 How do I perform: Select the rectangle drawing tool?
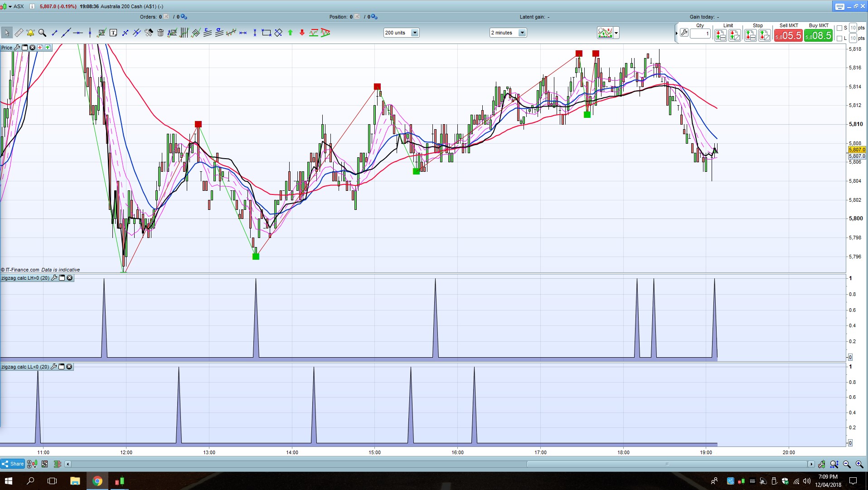(267, 33)
